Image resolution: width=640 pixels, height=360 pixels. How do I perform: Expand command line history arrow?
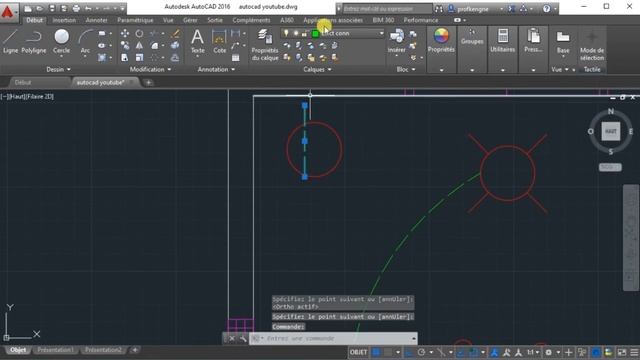point(413,338)
